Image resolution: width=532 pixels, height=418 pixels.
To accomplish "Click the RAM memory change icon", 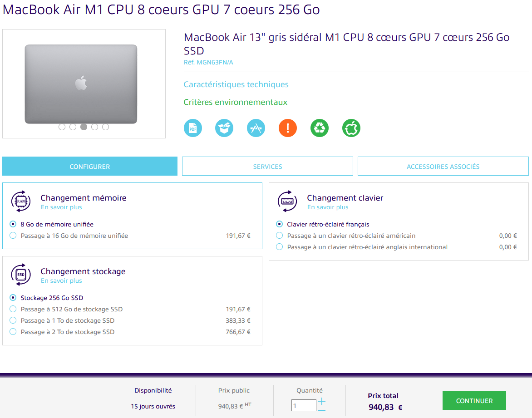I will coord(21,201).
